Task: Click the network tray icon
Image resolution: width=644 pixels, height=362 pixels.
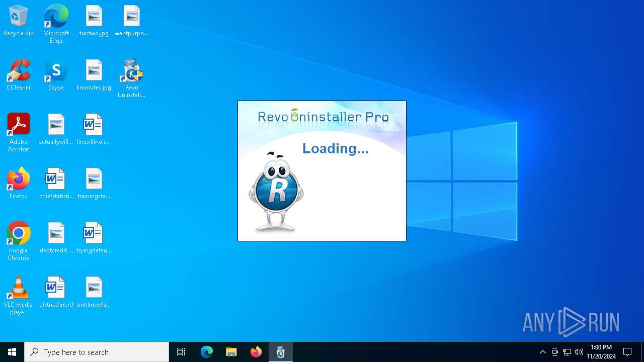Action: [567, 352]
